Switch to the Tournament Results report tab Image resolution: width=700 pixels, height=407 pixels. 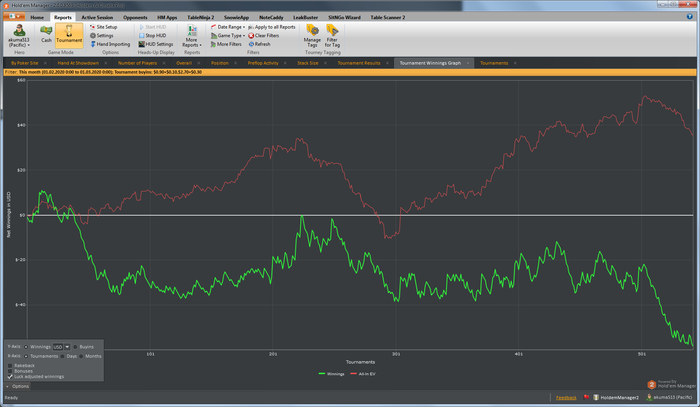point(359,63)
